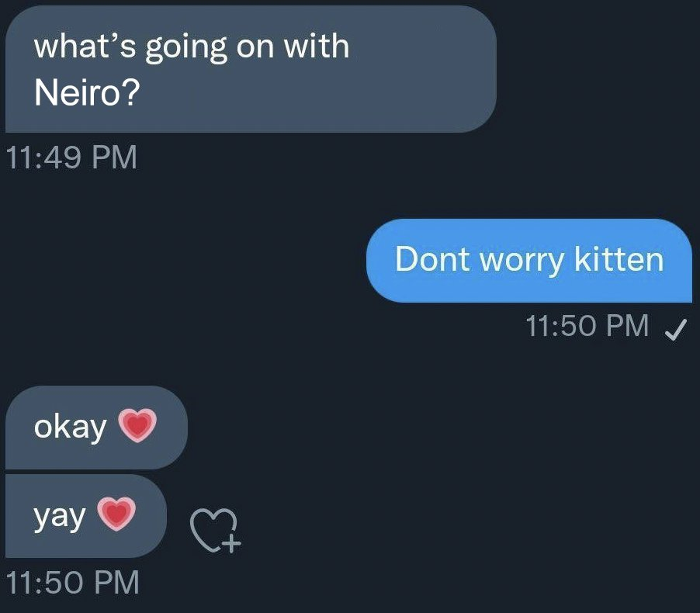Image resolution: width=700 pixels, height=613 pixels.
Task: Click the heart emoji in the okay message
Action: click(x=137, y=425)
